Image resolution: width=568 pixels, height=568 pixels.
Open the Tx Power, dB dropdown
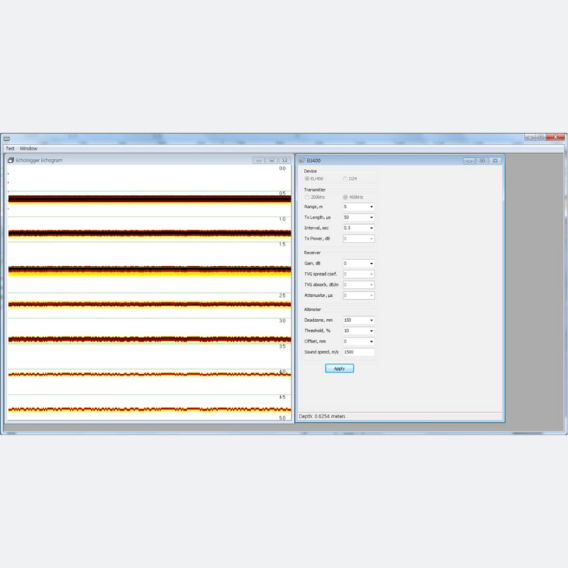371,238
